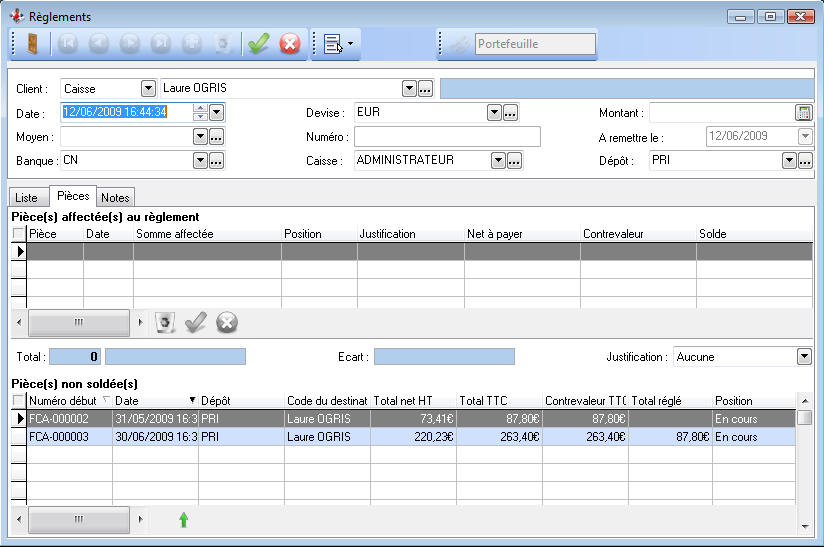The width and height of the screenshot is (824, 547).
Task: Go to first record navigation icon
Action: 68,44
